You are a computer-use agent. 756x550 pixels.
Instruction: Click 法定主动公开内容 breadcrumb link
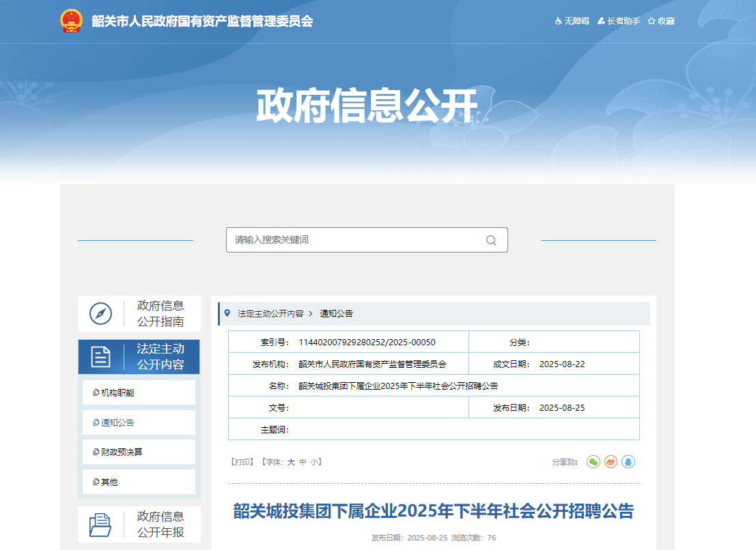click(270, 313)
